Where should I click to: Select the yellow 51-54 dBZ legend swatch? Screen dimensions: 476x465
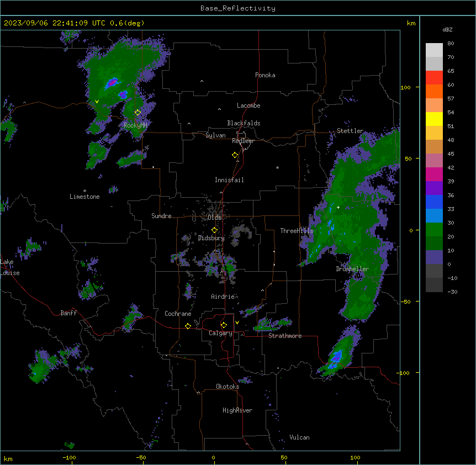pos(434,119)
